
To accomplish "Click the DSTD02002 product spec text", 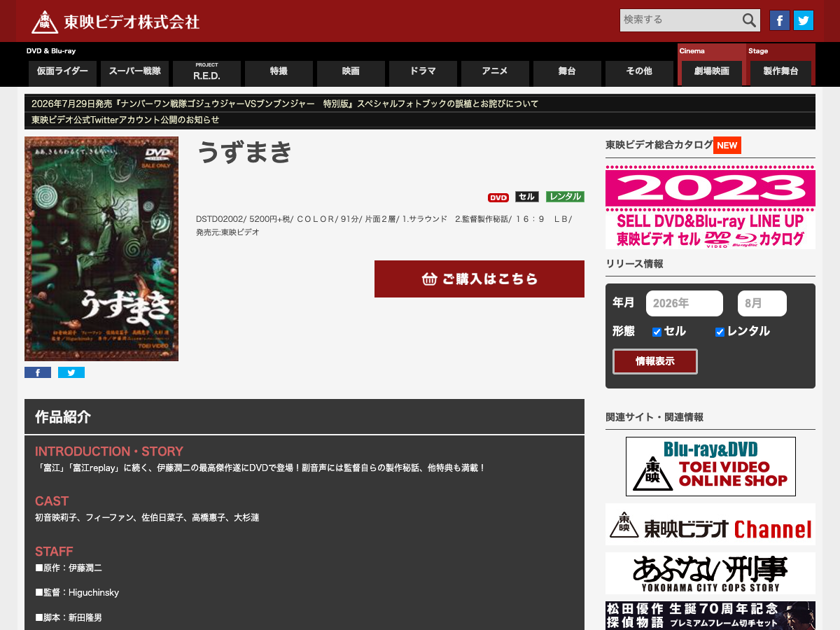I will [384, 225].
